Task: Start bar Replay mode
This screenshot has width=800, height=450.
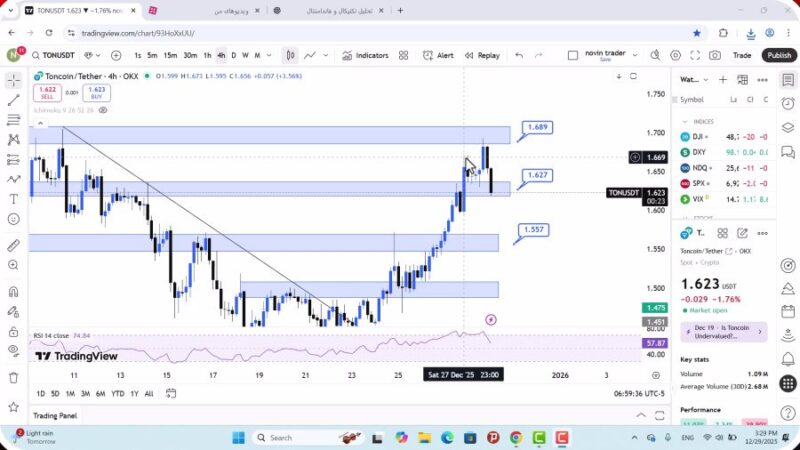Action: point(482,56)
